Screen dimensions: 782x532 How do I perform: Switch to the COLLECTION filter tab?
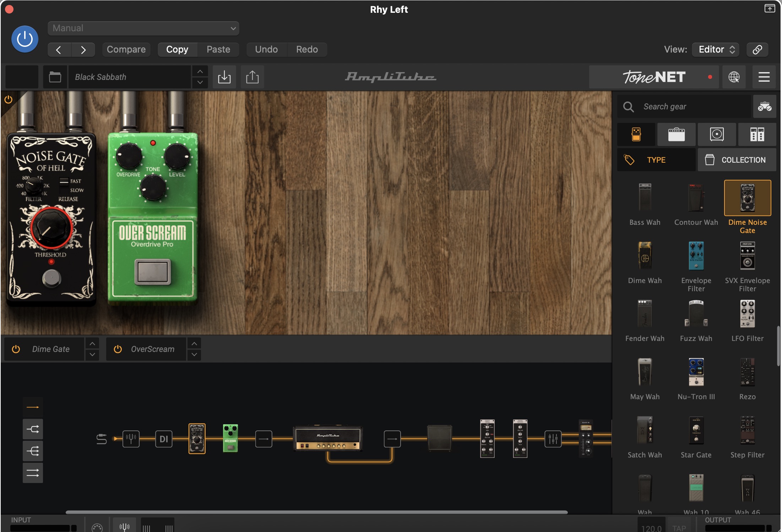[737, 160]
